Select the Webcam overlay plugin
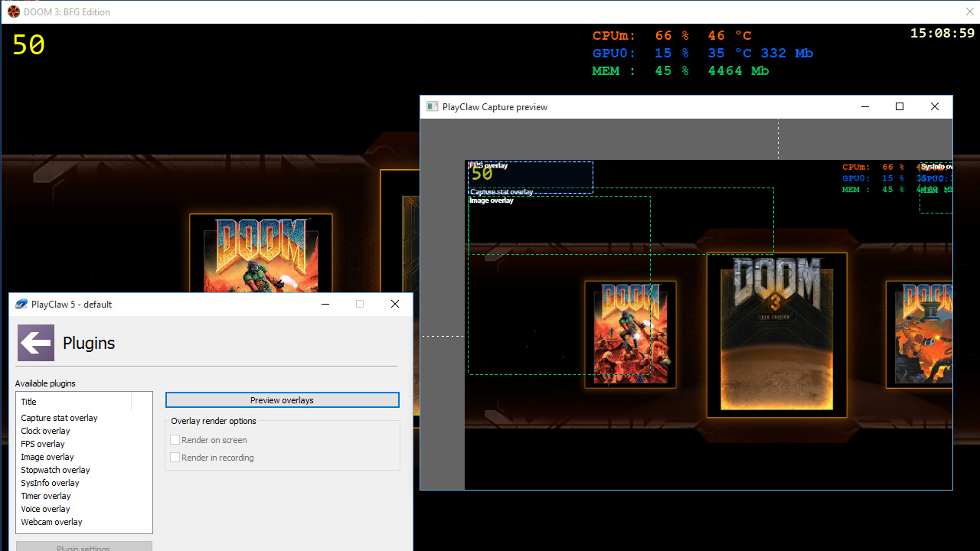Image resolution: width=980 pixels, height=551 pixels. click(x=51, y=521)
